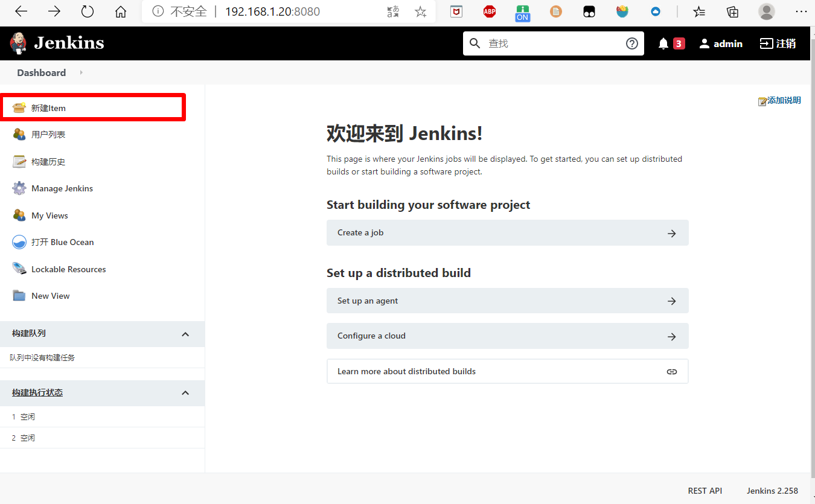
Task: Click the 注销 logout button
Action: pyautogui.click(x=778, y=43)
